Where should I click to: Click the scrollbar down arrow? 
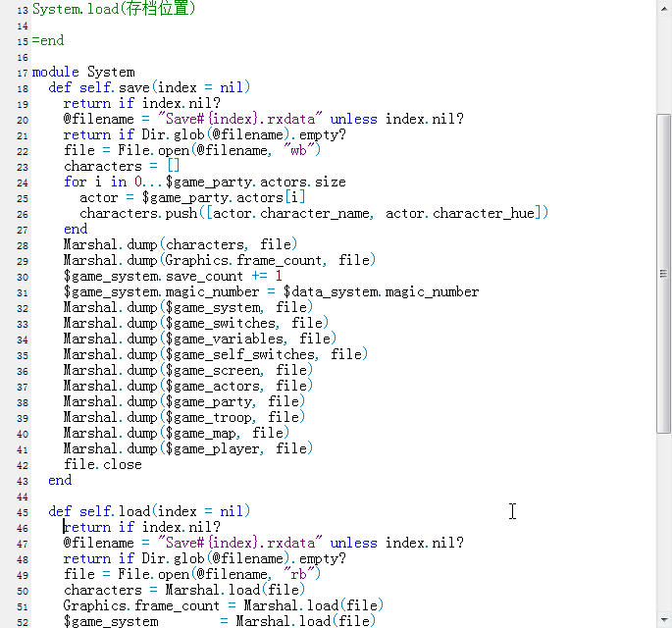[663, 619]
